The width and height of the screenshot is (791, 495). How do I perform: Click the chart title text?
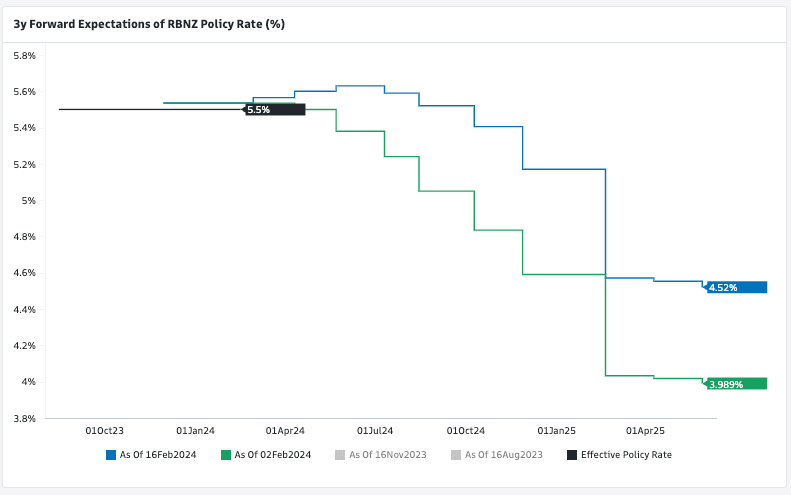pyautogui.click(x=149, y=24)
